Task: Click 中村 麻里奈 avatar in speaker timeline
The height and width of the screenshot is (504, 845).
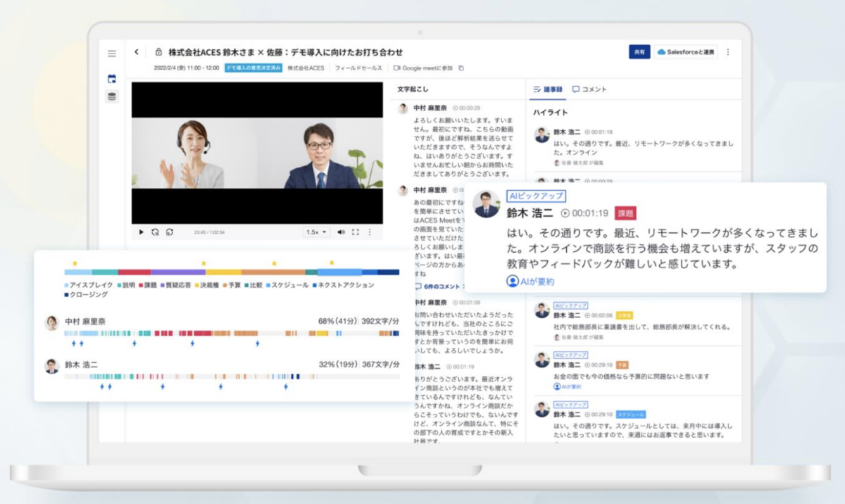Action: pyautogui.click(x=51, y=322)
